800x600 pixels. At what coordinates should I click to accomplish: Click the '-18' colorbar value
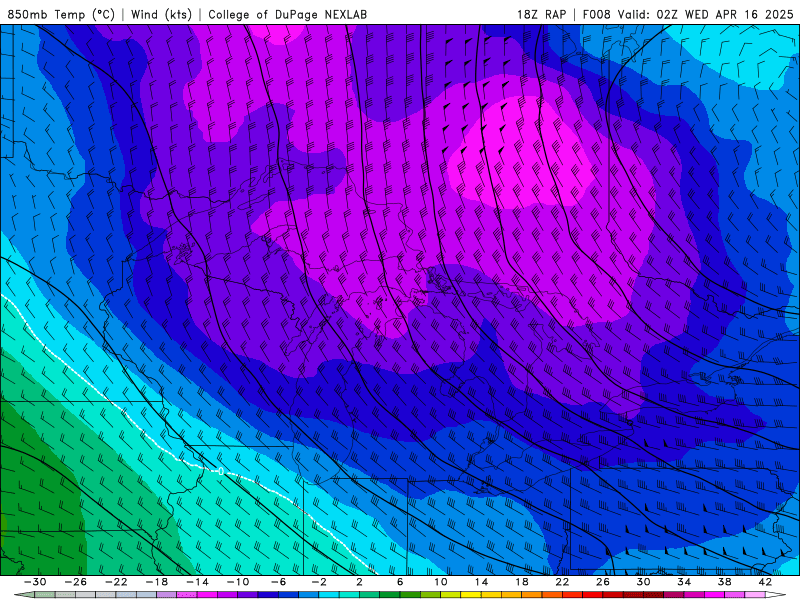pyautogui.click(x=157, y=582)
